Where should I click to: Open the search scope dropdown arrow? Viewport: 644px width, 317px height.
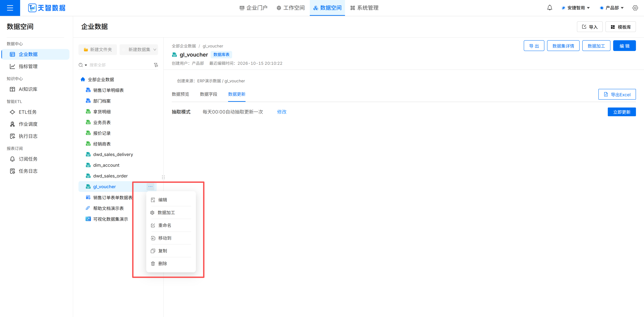click(86, 65)
